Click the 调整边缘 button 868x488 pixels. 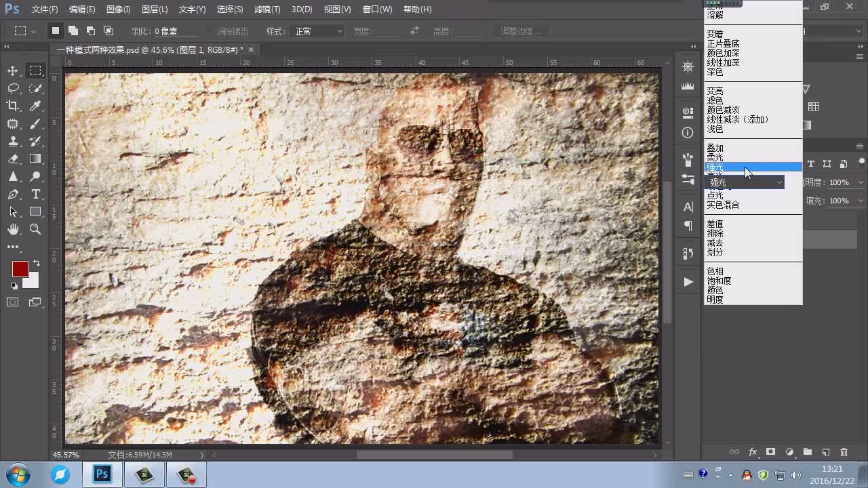521,31
